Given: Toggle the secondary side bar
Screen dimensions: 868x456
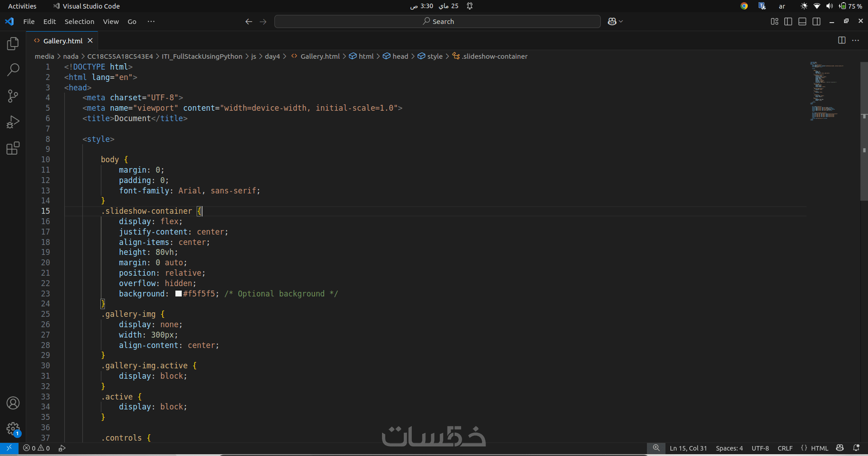Looking at the screenshot, I should coord(816,21).
